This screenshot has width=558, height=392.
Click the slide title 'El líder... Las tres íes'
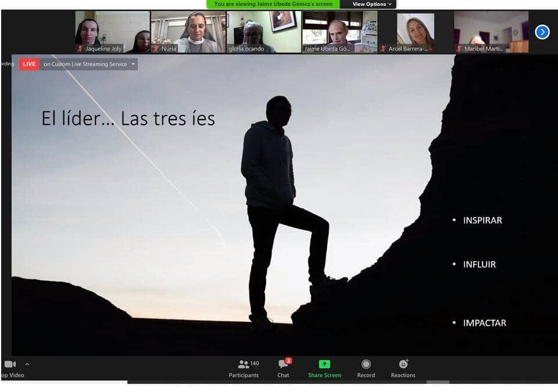(128, 118)
